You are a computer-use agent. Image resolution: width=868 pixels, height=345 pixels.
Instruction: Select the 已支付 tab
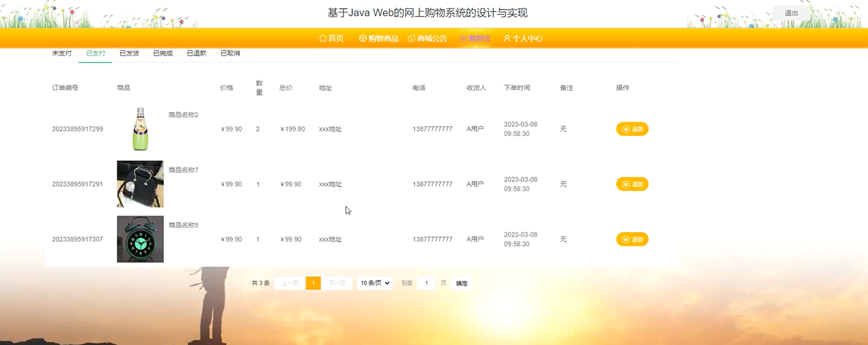(95, 53)
